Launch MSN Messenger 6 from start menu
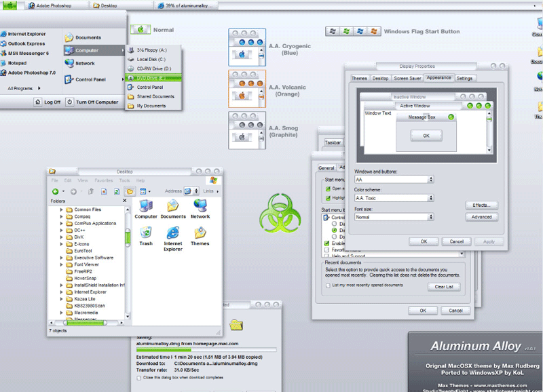543x392 pixels. coord(27,53)
